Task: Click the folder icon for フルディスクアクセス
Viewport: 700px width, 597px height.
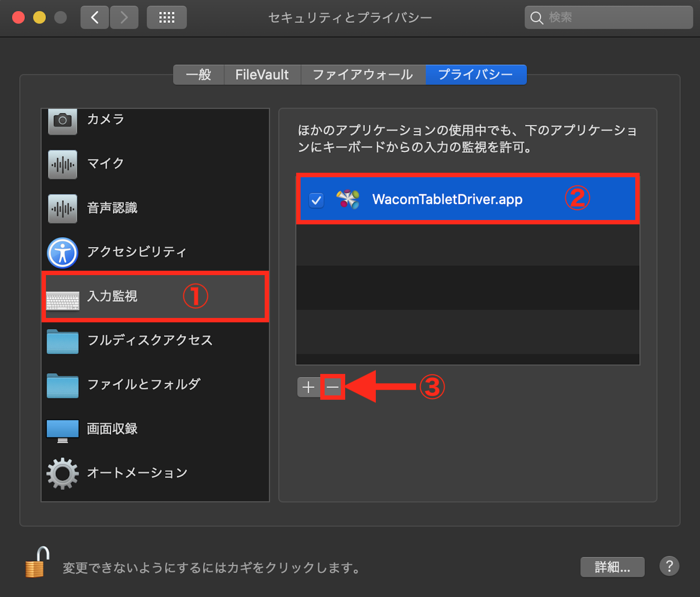Action: [63, 342]
